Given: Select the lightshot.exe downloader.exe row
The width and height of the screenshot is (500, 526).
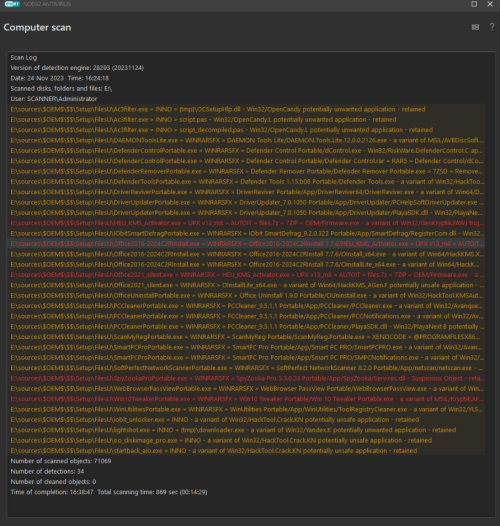Looking at the screenshot, I should tap(246, 430).
